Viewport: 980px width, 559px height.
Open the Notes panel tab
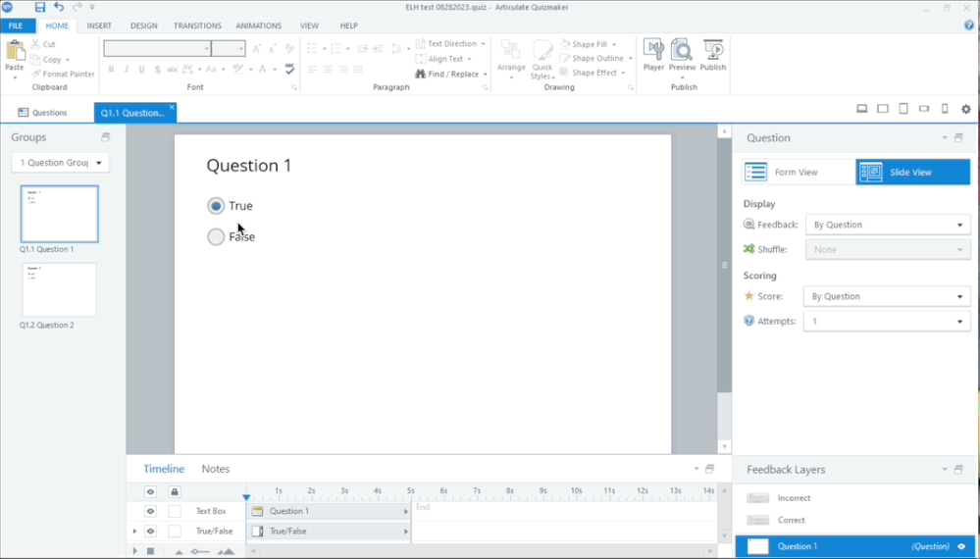pos(216,469)
